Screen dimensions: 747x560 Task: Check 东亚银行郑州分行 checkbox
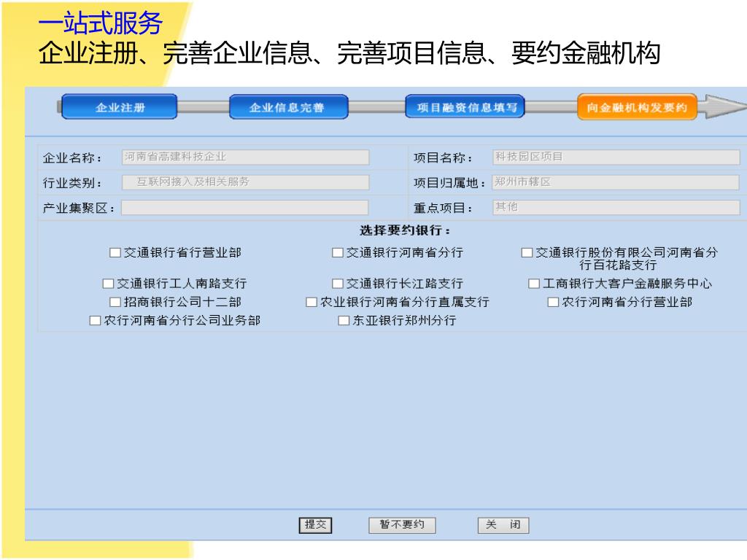point(344,321)
